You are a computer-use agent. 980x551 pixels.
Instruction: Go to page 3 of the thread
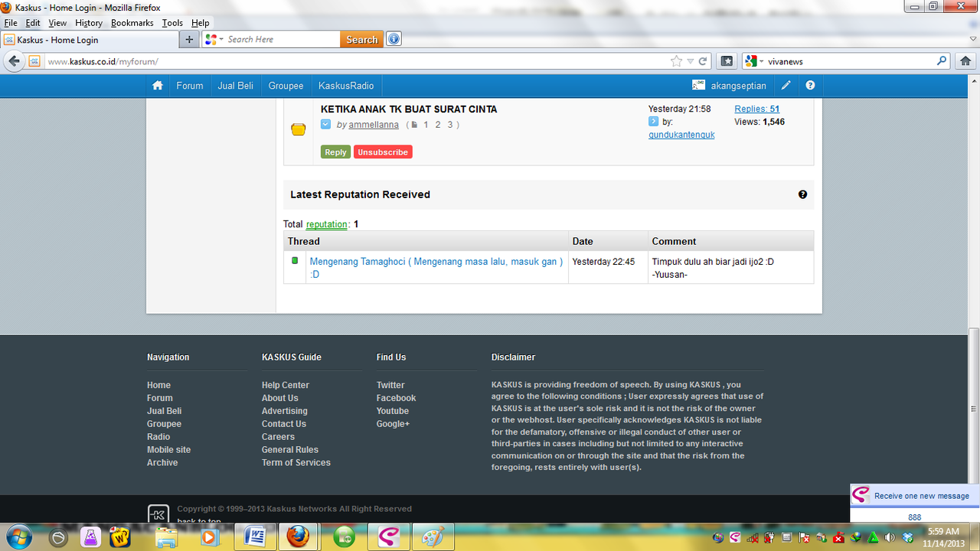[451, 125]
